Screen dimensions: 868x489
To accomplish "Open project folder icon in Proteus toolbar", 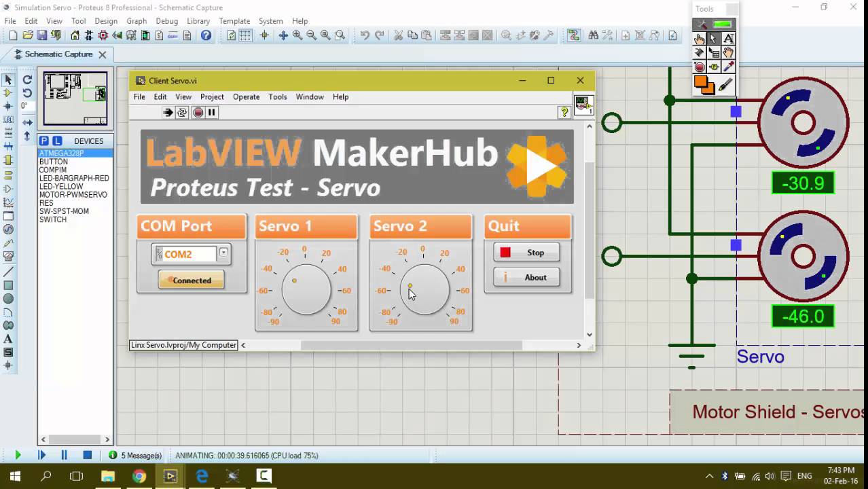I will [x=28, y=35].
